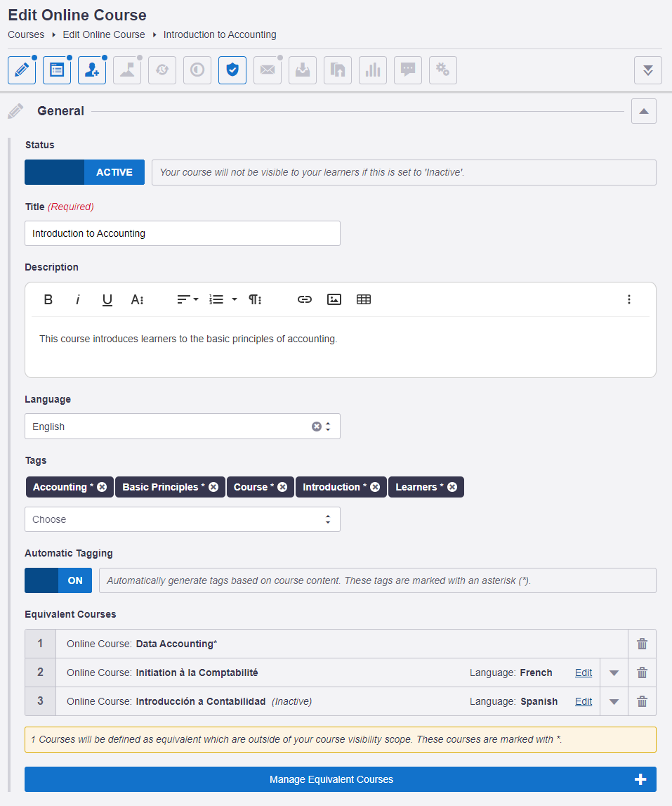Select the Edit pencil toolbar icon
The width and height of the screenshot is (672, 806).
click(21, 70)
